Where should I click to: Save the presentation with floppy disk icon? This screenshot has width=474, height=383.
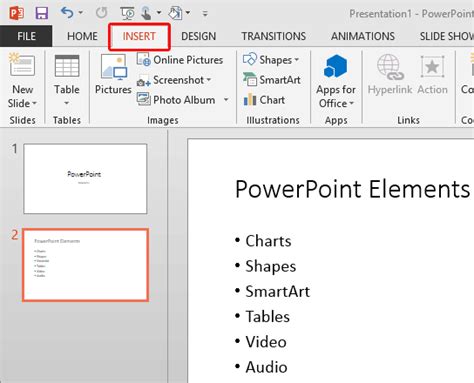42,13
